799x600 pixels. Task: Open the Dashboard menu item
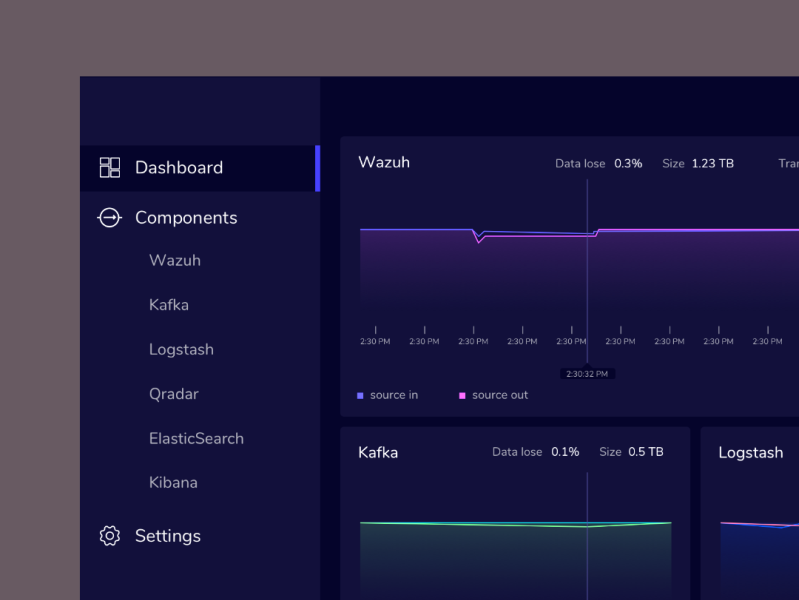(x=179, y=168)
